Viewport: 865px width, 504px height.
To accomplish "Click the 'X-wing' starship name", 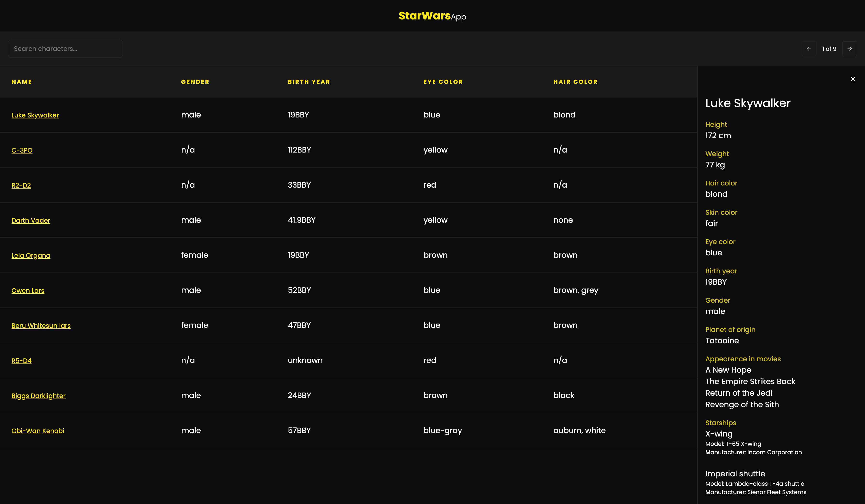I will coord(719,434).
